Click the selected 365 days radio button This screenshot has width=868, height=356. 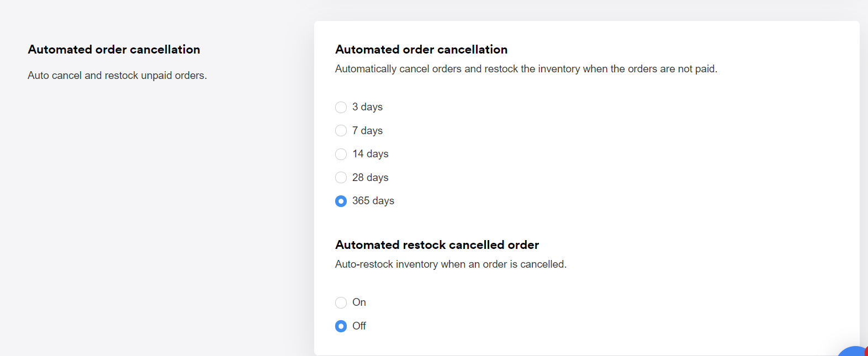pyautogui.click(x=341, y=201)
